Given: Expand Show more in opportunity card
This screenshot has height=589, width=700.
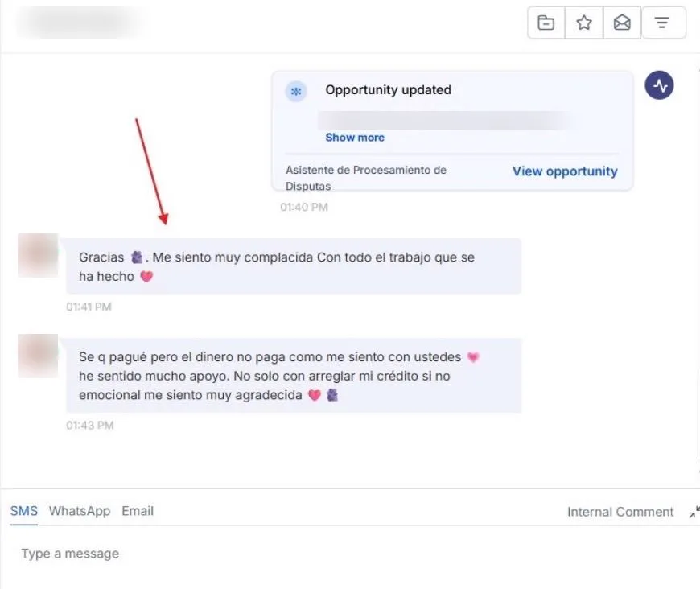Looking at the screenshot, I should click(x=355, y=138).
